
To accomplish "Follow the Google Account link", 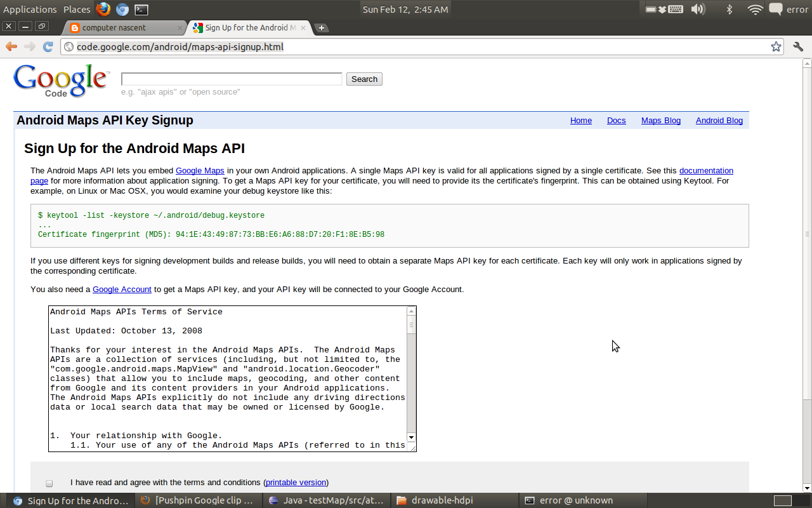I will point(122,290).
